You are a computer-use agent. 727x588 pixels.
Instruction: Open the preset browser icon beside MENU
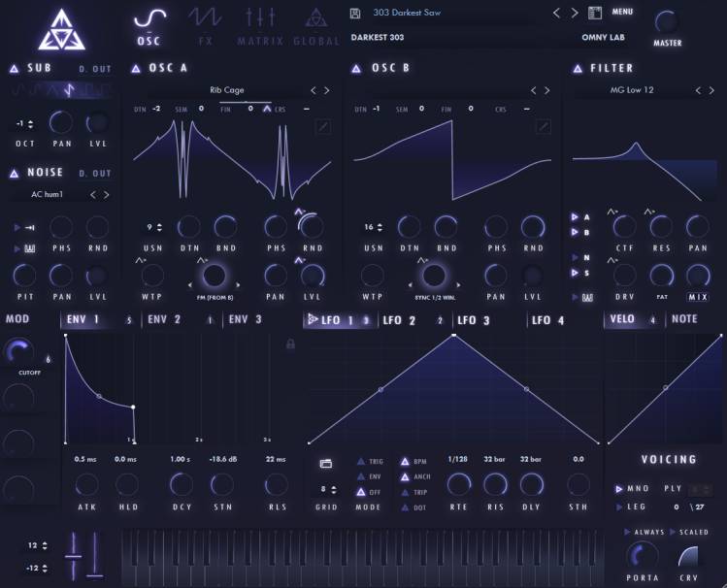pos(596,13)
